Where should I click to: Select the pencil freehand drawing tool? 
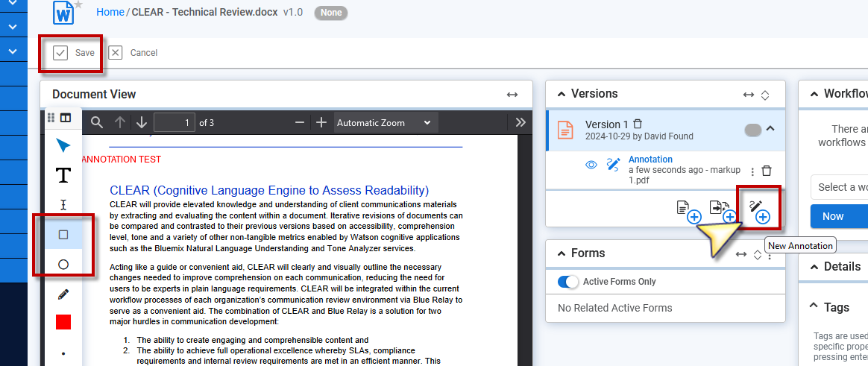(x=63, y=294)
